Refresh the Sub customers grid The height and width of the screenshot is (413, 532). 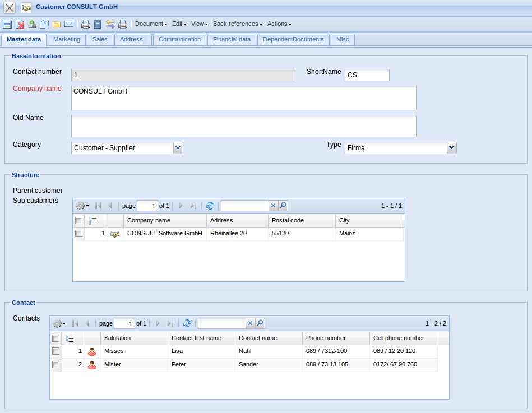(x=210, y=206)
